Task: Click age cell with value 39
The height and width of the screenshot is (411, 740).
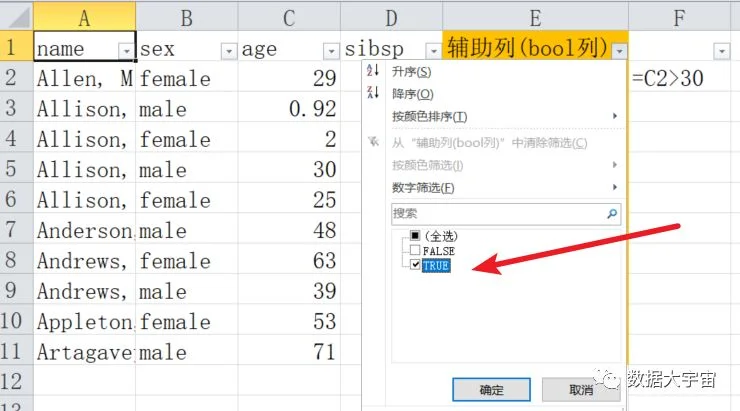Action: click(x=289, y=291)
